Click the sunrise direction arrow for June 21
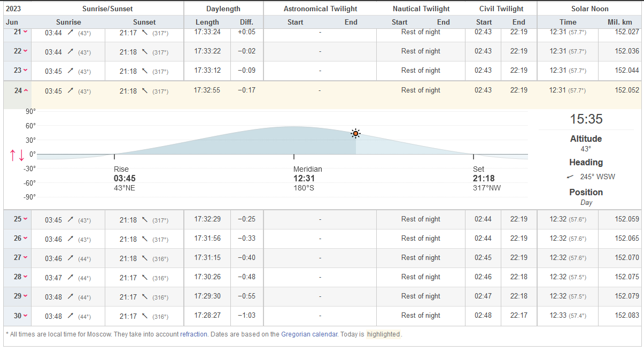The width and height of the screenshot is (644, 352). (x=70, y=33)
